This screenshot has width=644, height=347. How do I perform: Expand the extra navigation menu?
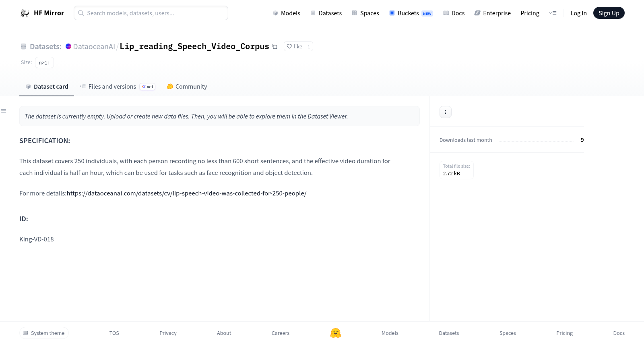click(553, 13)
